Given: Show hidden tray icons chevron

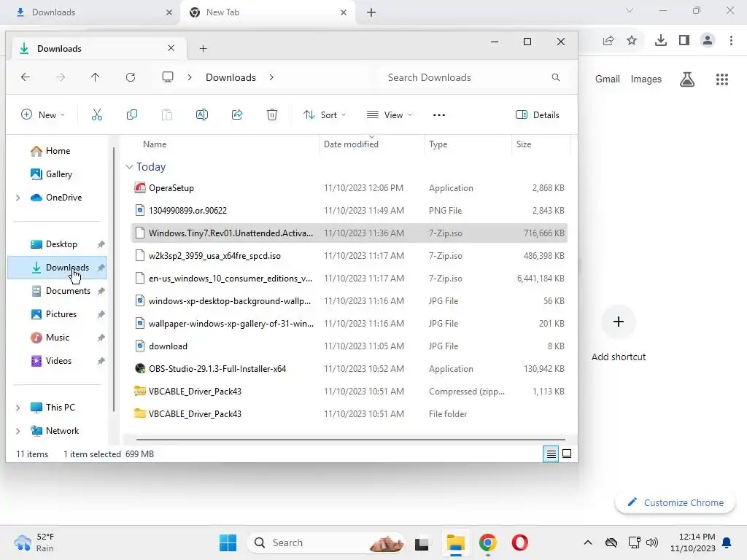Looking at the screenshot, I should pos(588,542).
